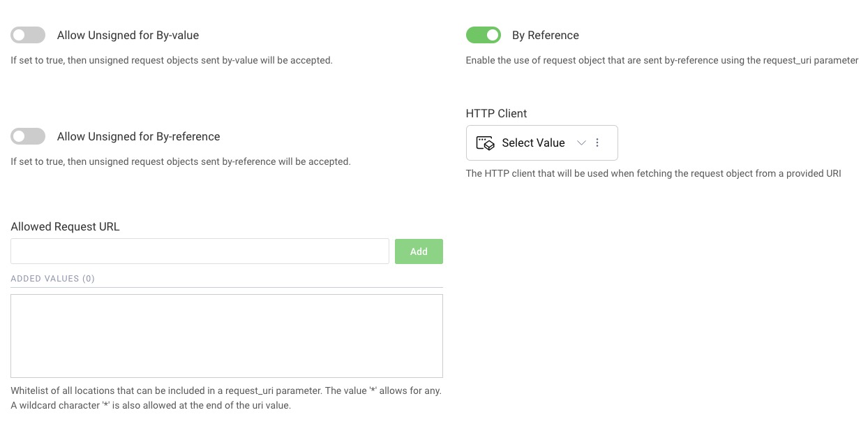Click the three-dot options icon for HTTP Client
868x424 pixels.
[x=597, y=142]
